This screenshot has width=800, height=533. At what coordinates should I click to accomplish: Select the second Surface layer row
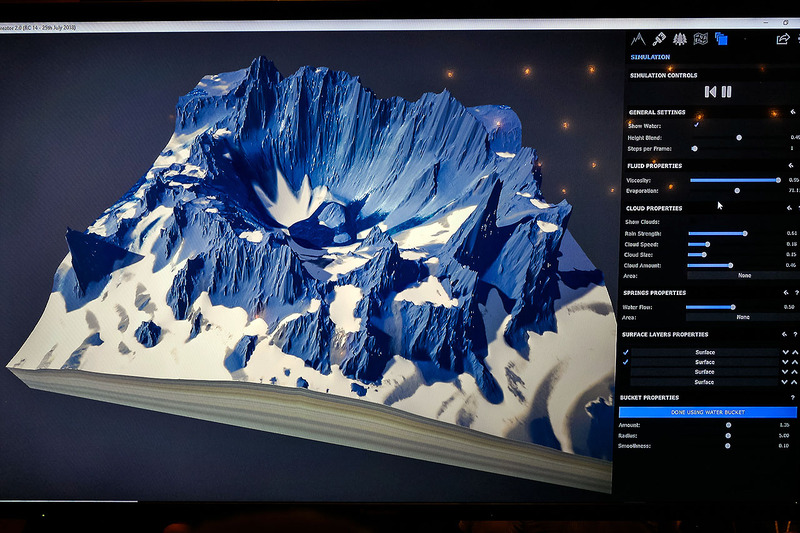pos(705,362)
